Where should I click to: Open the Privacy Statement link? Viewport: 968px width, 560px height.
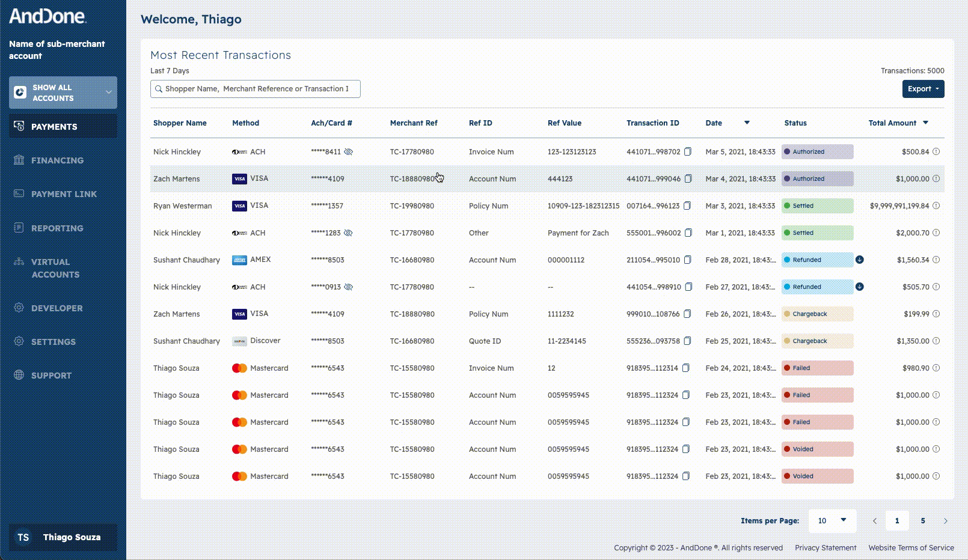pos(826,548)
